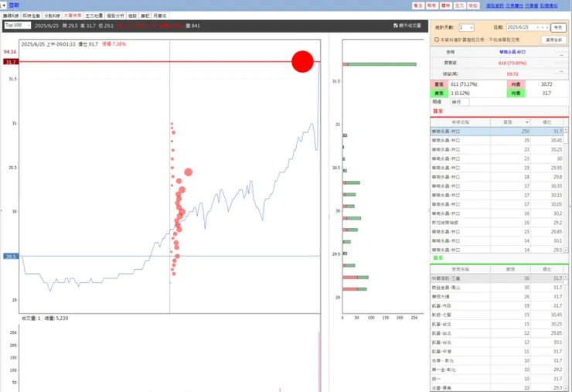Open the 統計天數 dropdown showing 1
This screenshot has width=572, height=392.
[x=466, y=27]
